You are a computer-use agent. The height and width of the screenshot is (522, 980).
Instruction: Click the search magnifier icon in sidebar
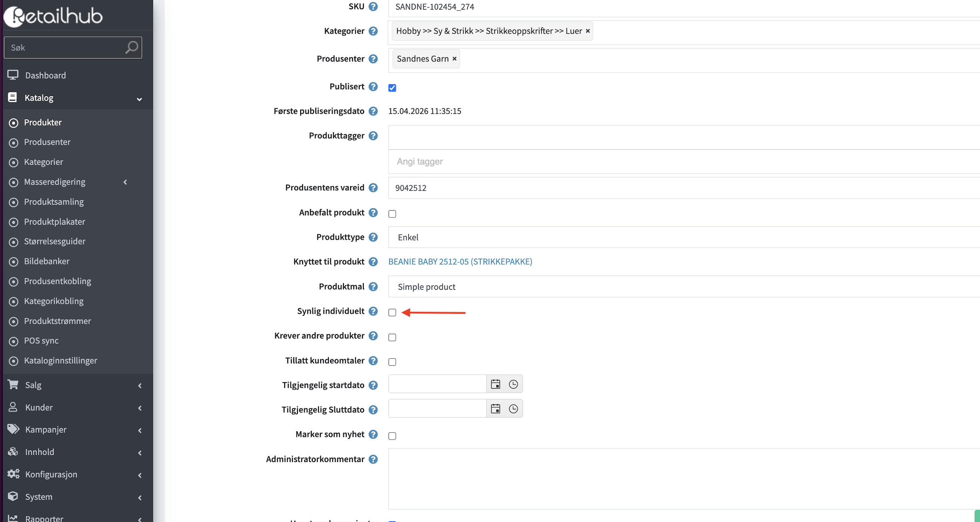pyautogui.click(x=131, y=48)
